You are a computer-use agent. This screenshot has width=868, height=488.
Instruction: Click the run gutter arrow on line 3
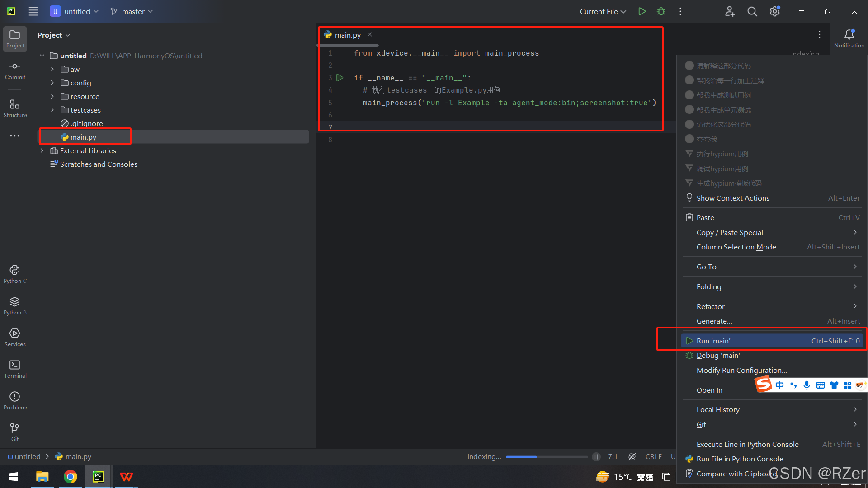[340, 78]
